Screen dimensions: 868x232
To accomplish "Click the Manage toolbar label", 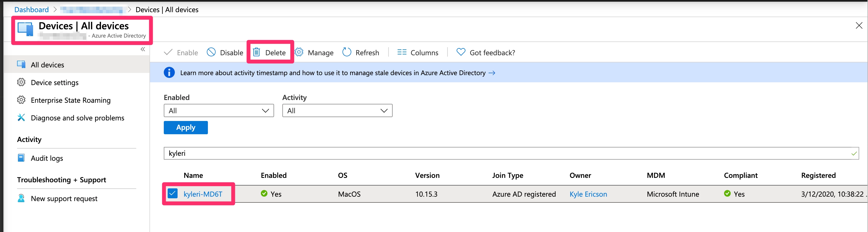I will [x=320, y=53].
